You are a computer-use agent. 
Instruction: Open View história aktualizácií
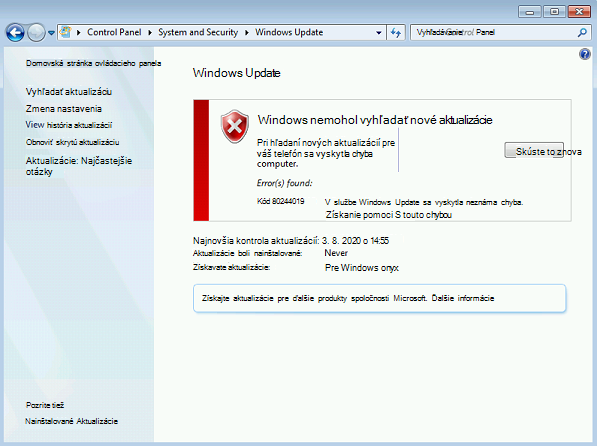point(69,125)
